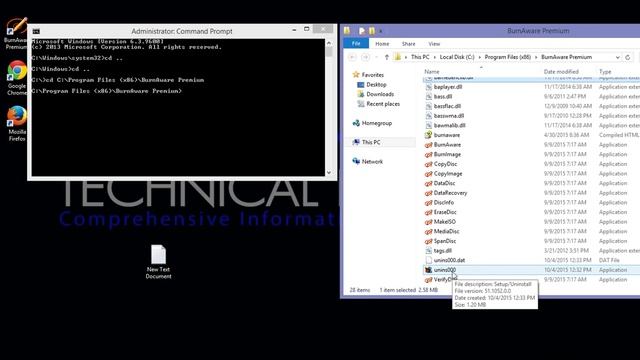This screenshot has height=360, width=640.
Task: Open Downloads in the navigation pane
Action: 376,94
